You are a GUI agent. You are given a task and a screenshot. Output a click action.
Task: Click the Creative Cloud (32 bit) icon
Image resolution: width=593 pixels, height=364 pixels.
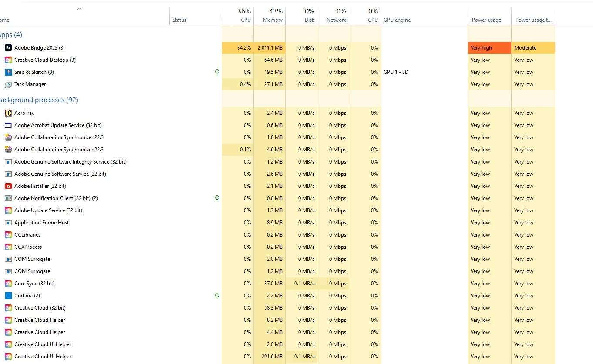8,308
